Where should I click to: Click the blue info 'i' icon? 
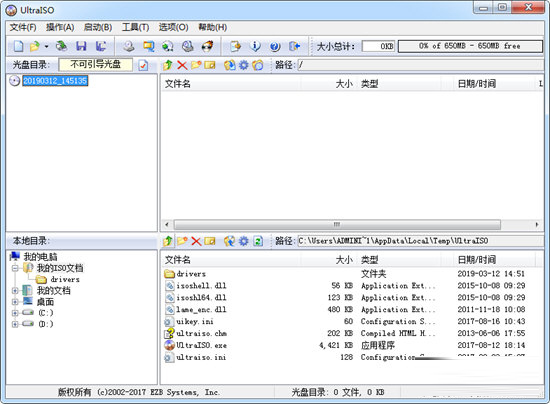pyautogui.click(x=255, y=46)
